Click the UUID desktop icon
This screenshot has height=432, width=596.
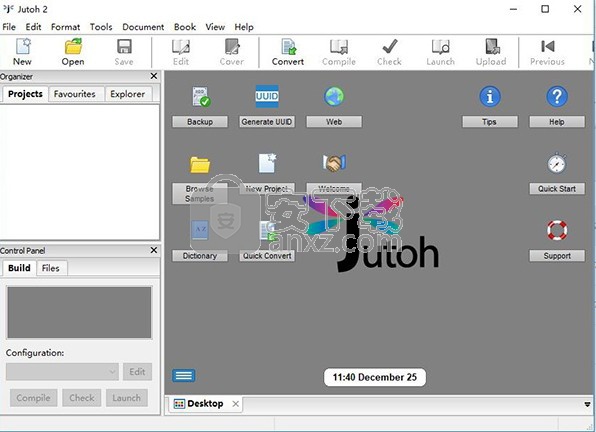267,96
